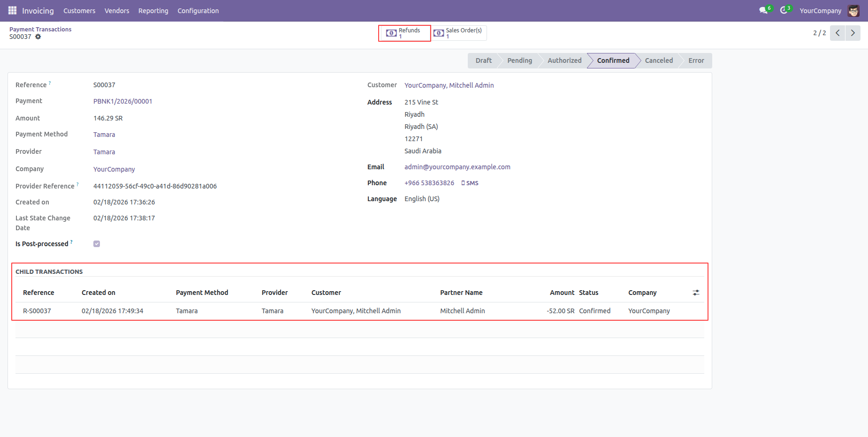868x437 pixels.
Task: Click Mitchell Admin's user avatar
Action: (853, 10)
